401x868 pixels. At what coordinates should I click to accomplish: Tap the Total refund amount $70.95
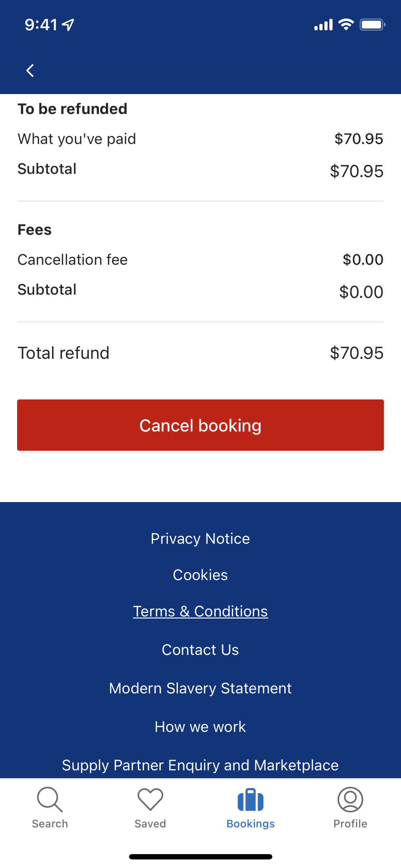tap(356, 353)
